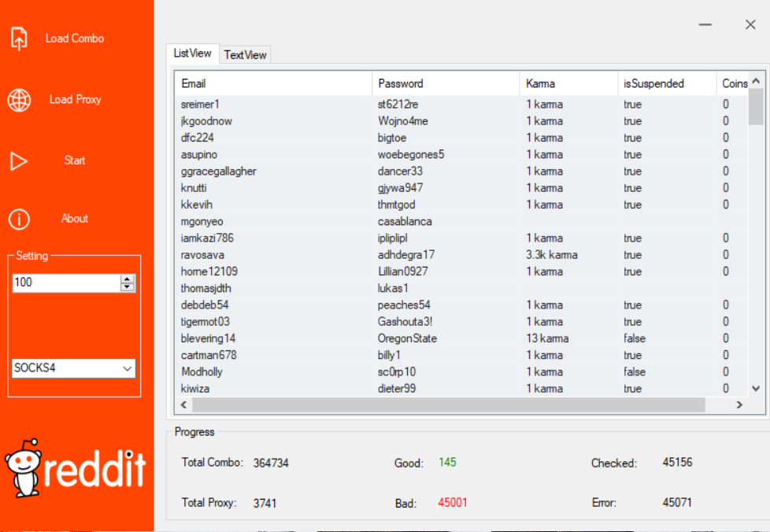Click the Error count 45071
Image resolution: width=770 pixels, height=532 pixels.
click(677, 503)
